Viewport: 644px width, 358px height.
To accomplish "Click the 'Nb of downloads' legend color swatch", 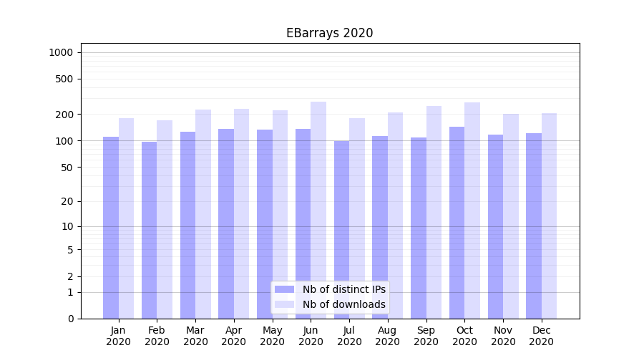I will click(284, 304).
